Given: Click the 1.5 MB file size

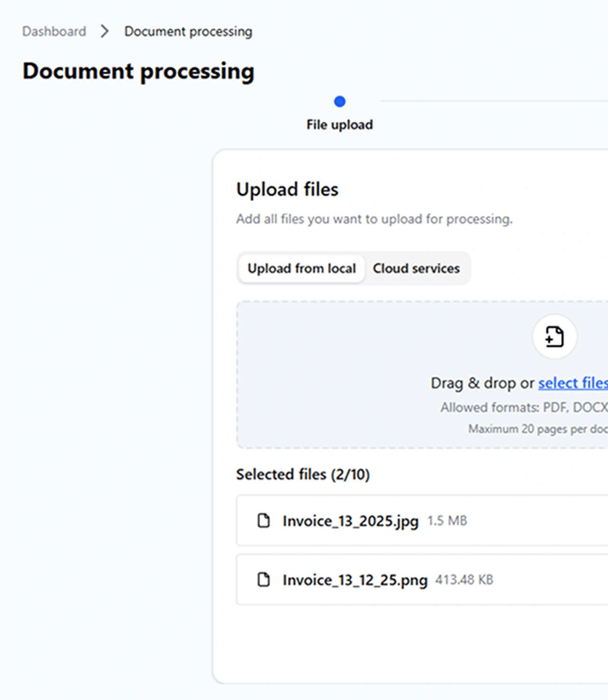Looking at the screenshot, I should (447, 521).
